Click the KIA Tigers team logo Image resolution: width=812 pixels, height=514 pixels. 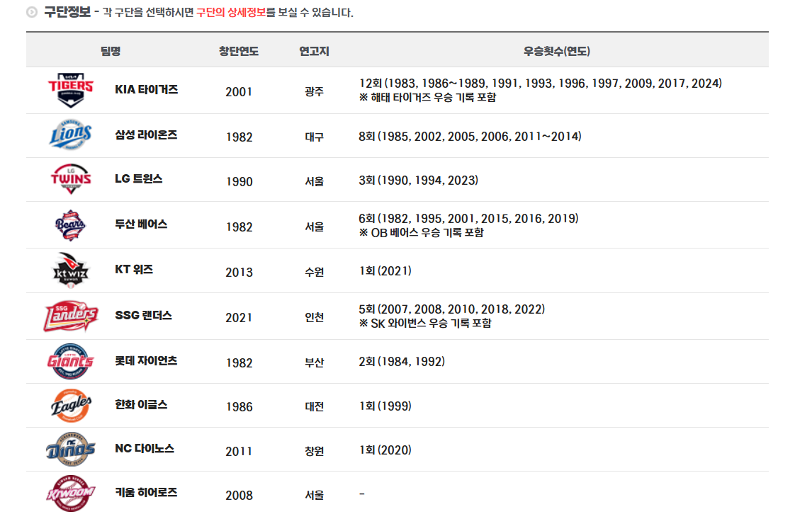point(70,90)
